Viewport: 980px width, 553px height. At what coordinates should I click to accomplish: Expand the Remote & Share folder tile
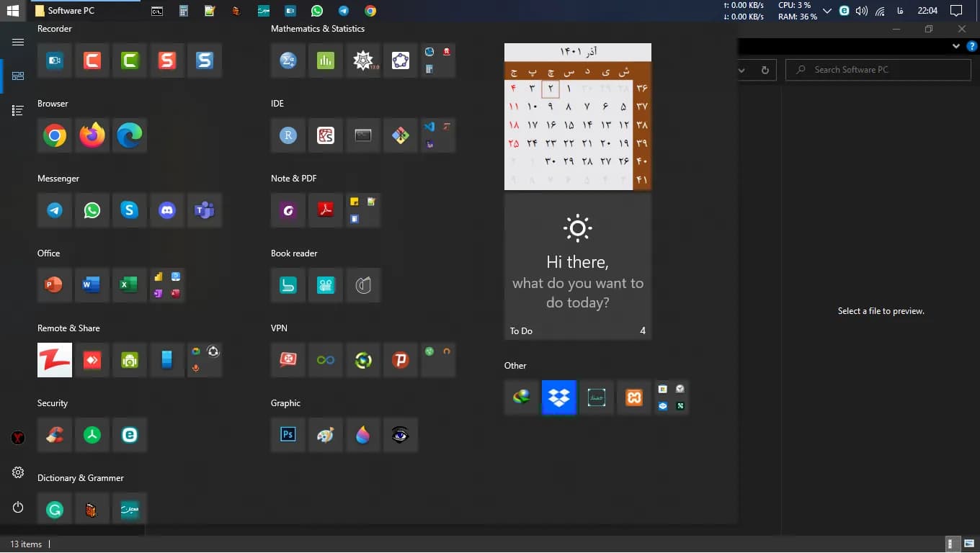click(205, 360)
